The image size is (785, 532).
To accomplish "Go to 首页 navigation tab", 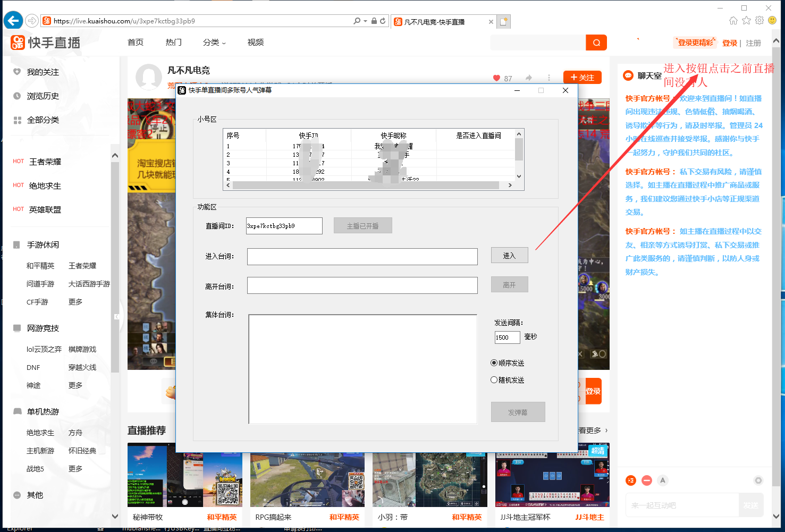I will [x=136, y=42].
